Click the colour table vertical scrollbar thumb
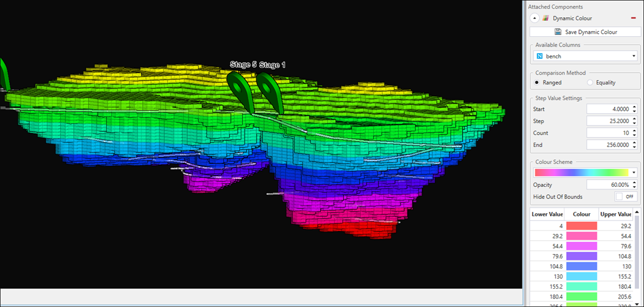 coord(637,251)
